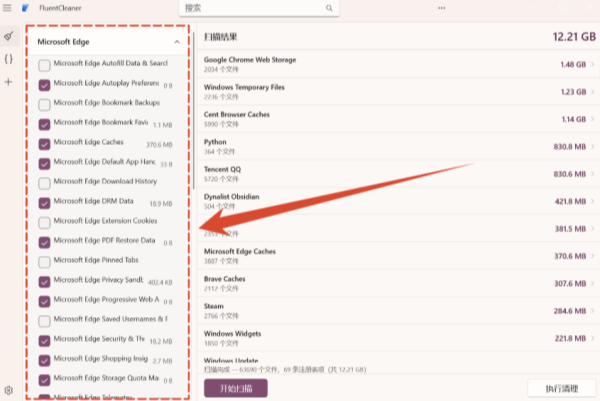Image resolution: width=600 pixels, height=401 pixels.
Task: Expand Windows Widgets result chevron
Action: 592,338
